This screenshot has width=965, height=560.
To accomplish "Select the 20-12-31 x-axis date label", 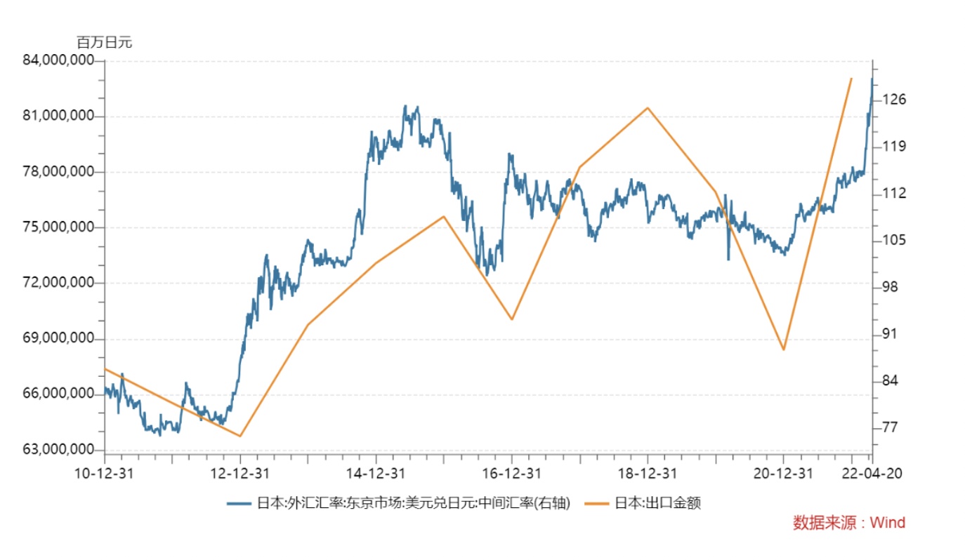I will pos(784,474).
